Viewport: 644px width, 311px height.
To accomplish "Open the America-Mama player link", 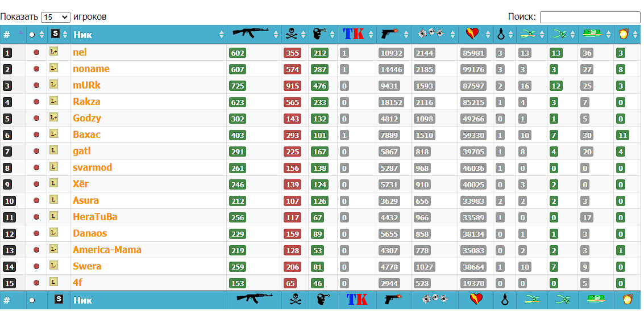I will [x=107, y=250].
